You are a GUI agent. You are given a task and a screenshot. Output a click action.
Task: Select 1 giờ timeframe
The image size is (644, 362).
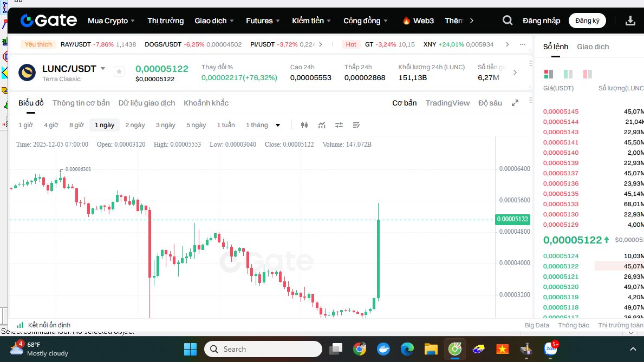pos(25,125)
